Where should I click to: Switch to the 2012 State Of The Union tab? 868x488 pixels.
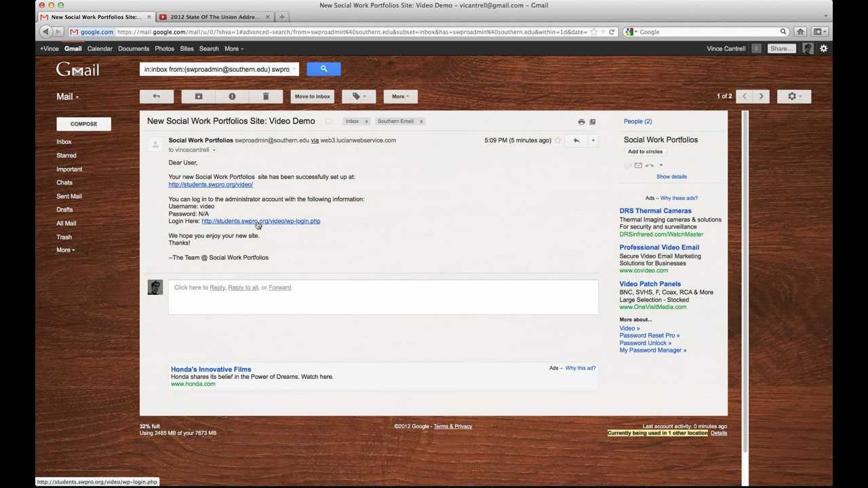click(215, 17)
